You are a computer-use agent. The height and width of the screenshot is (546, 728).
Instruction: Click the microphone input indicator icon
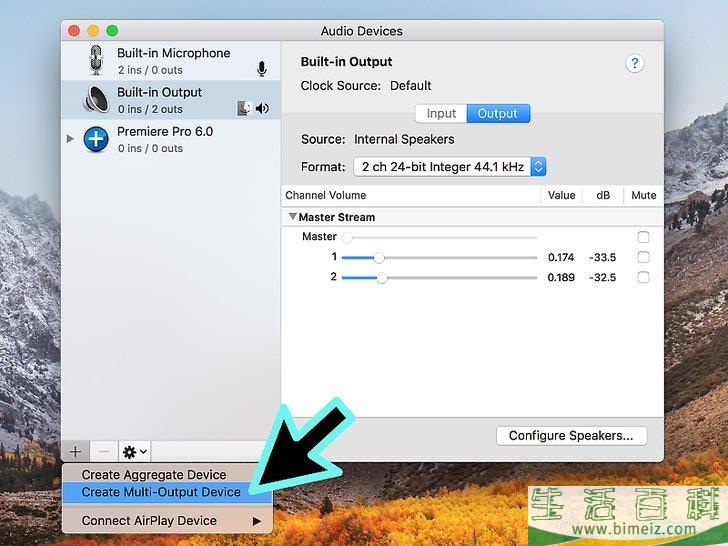(x=262, y=69)
